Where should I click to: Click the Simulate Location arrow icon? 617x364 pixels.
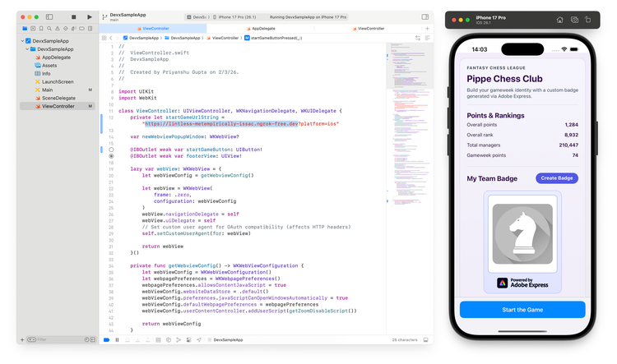199,340
